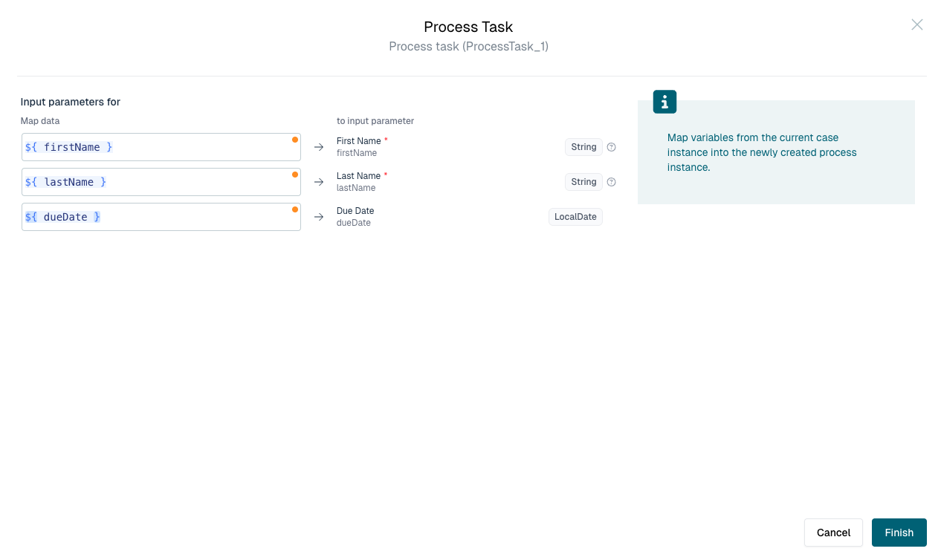Close the Process Task dialog

[x=917, y=25]
